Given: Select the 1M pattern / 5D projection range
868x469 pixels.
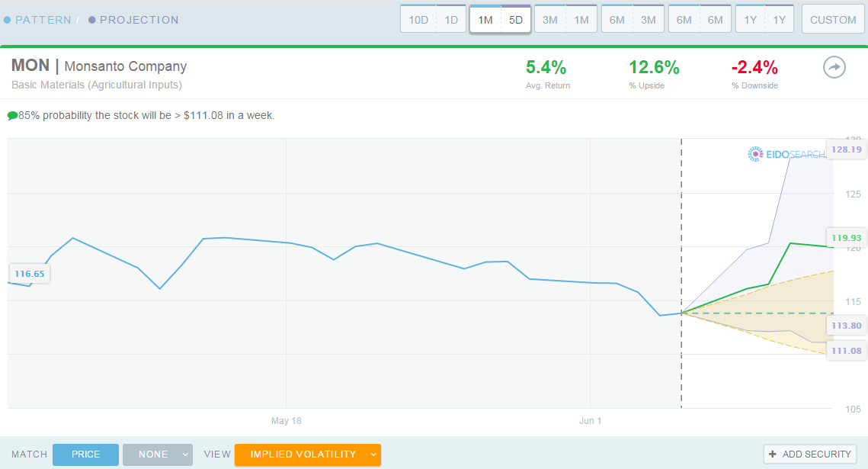Looking at the screenshot, I should 501,19.
